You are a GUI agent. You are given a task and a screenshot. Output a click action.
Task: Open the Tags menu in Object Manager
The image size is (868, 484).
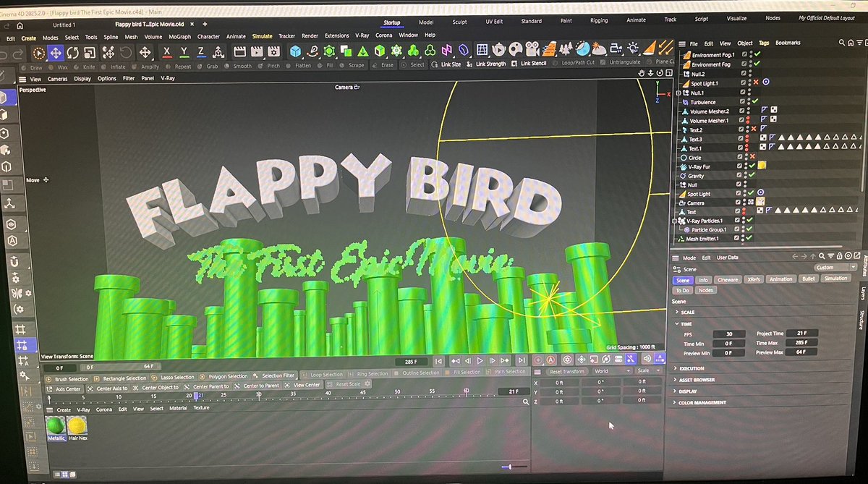point(764,43)
